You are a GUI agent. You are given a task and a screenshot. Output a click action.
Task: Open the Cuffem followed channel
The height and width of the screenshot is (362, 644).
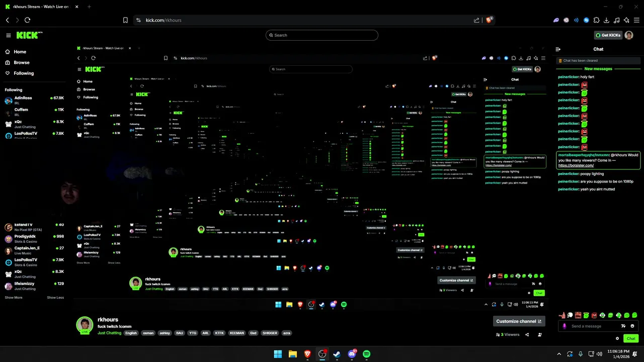click(x=34, y=112)
